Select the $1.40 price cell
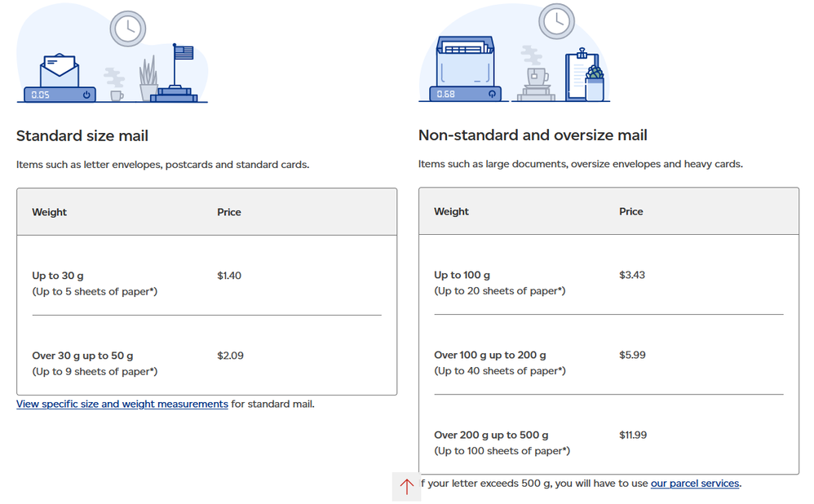 pyautogui.click(x=229, y=276)
